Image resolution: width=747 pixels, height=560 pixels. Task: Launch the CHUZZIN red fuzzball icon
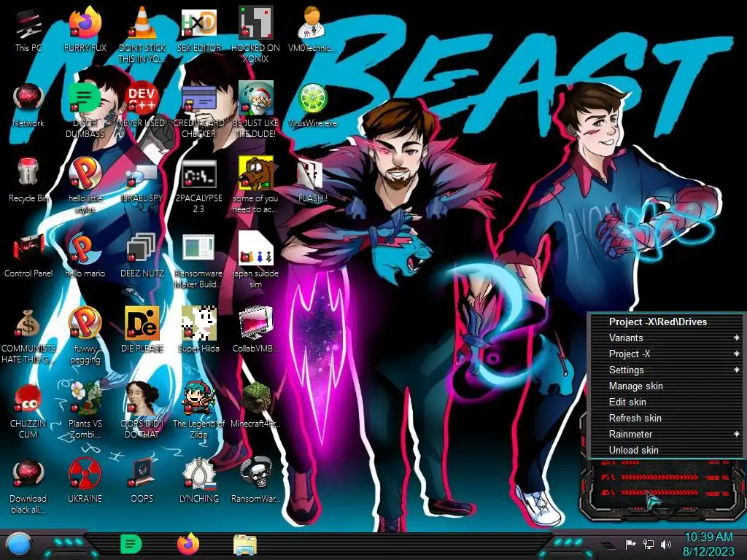(28, 410)
